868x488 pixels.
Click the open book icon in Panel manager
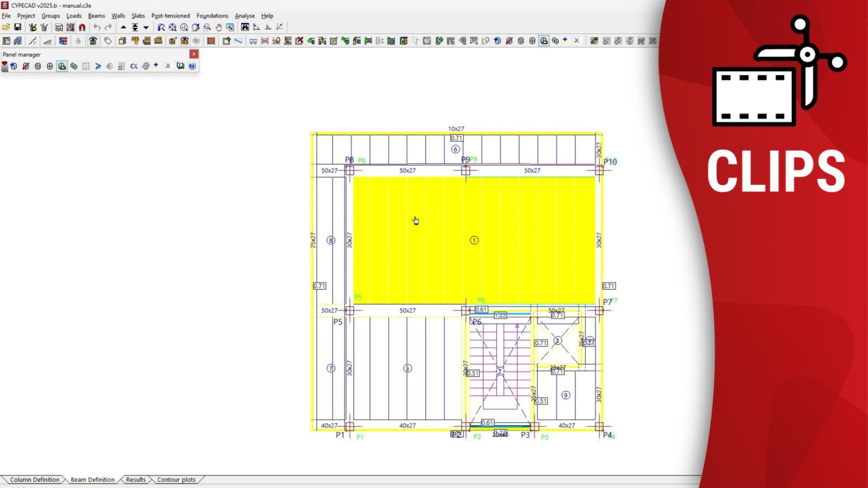click(180, 66)
